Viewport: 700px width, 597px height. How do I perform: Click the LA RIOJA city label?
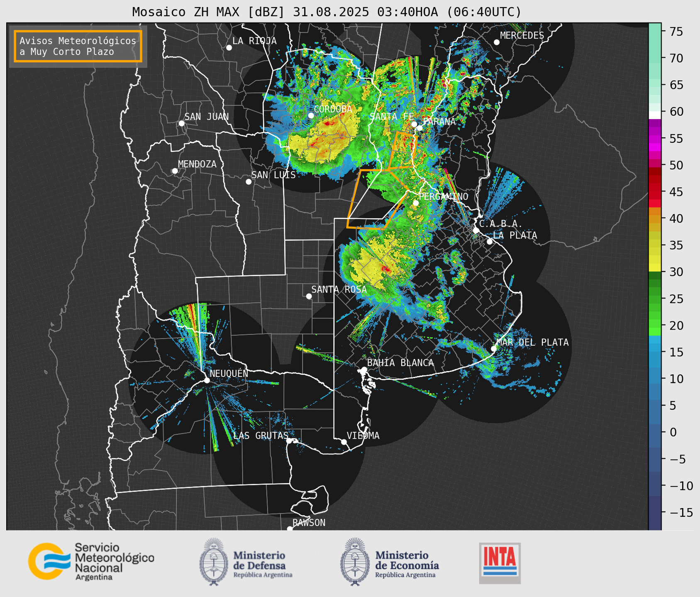pos(254,41)
